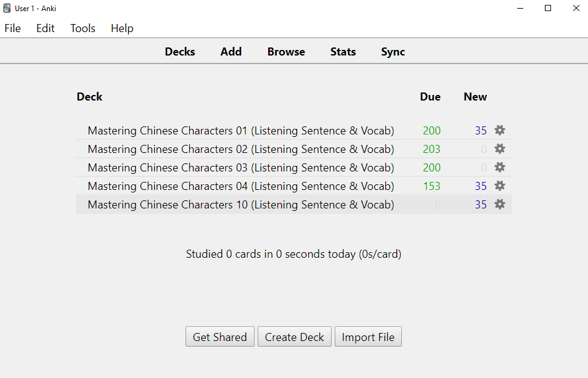The image size is (588, 378).
Task: Open options gear for Characters 02 deck
Action: pos(499,149)
